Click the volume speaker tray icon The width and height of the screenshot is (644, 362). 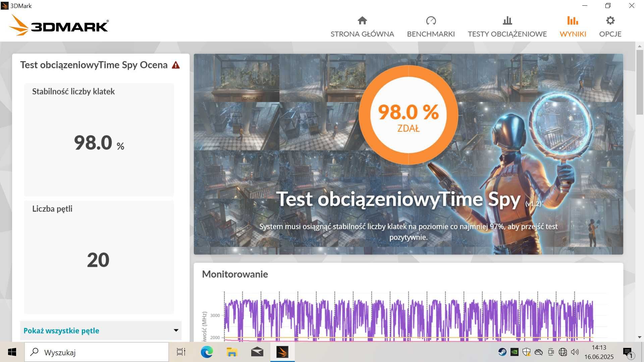(x=575, y=352)
